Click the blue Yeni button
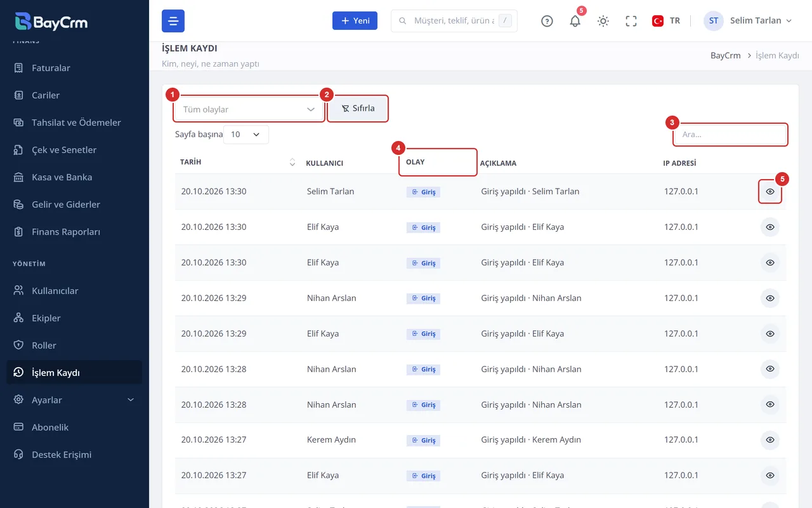 coord(355,20)
